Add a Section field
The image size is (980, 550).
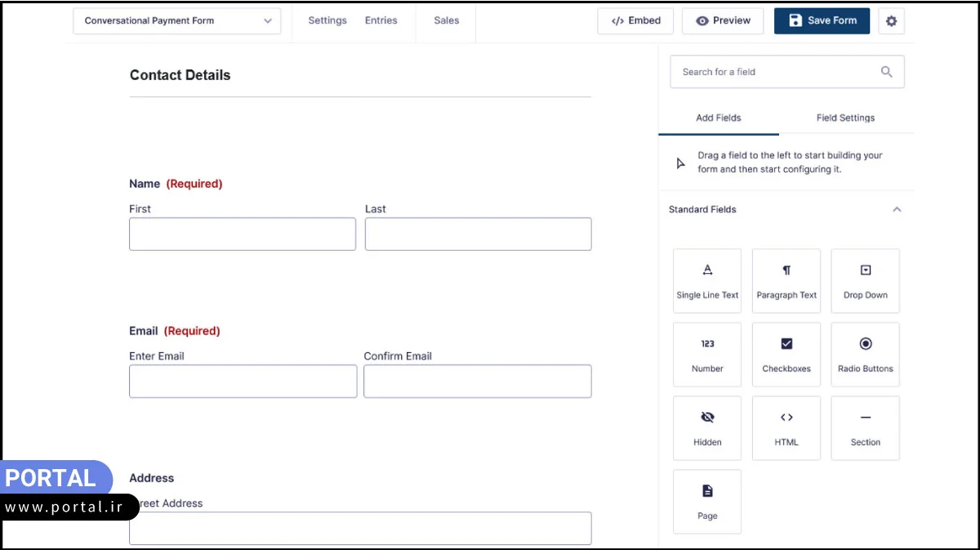865,428
